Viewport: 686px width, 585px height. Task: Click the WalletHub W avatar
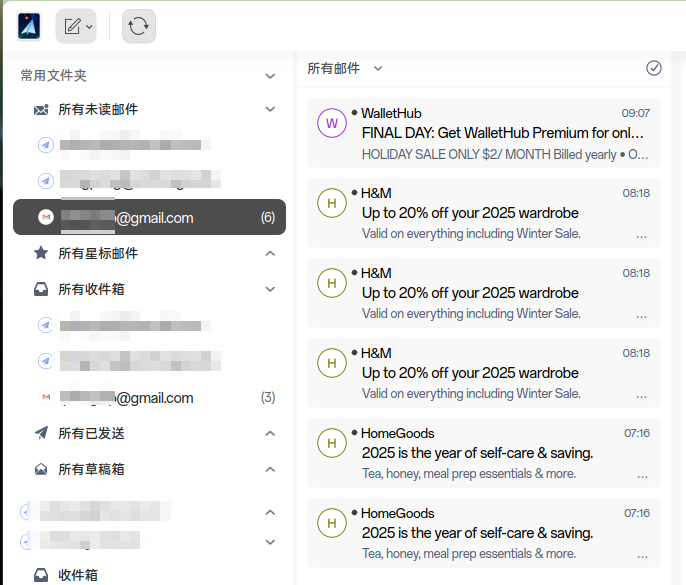[332, 123]
